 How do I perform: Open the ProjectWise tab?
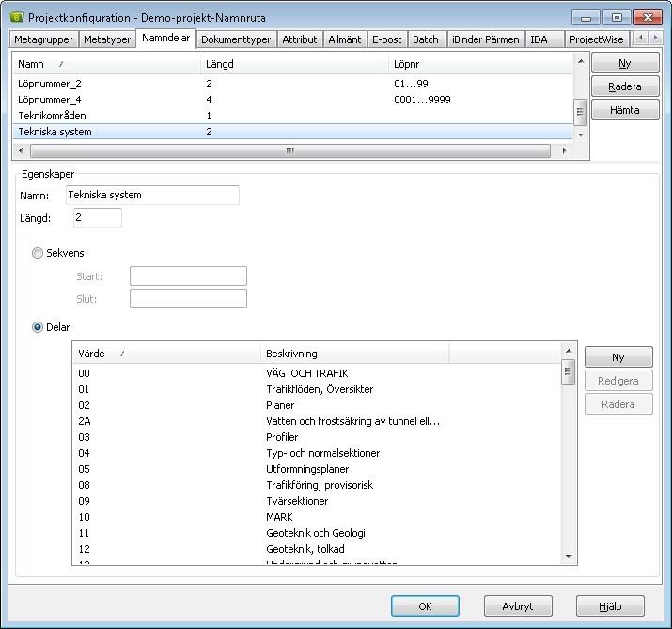tap(597, 39)
